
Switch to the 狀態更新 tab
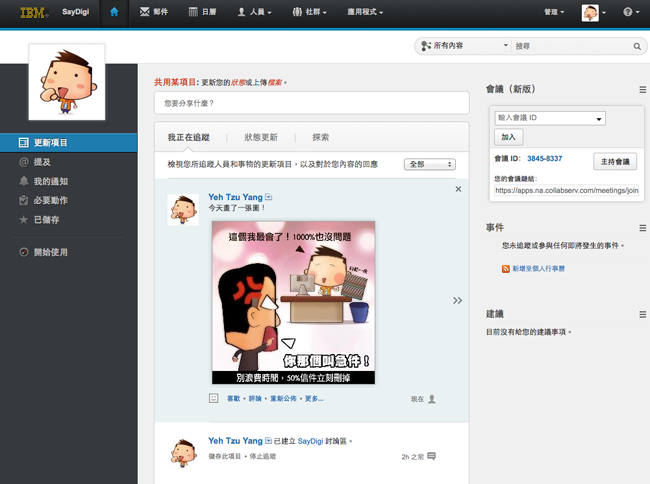(260, 137)
